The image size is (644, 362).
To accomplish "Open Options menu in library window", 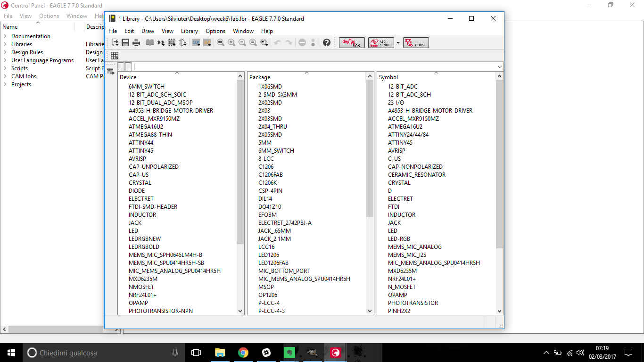I will tap(215, 31).
